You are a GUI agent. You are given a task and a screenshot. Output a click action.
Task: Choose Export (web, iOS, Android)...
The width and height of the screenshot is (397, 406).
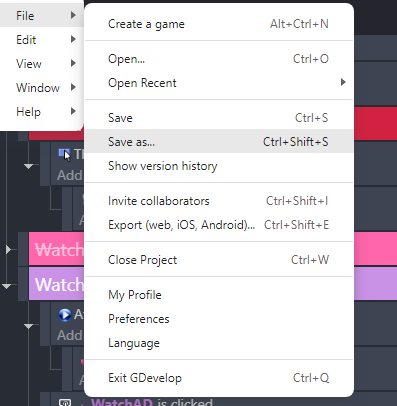(x=219, y=225)
